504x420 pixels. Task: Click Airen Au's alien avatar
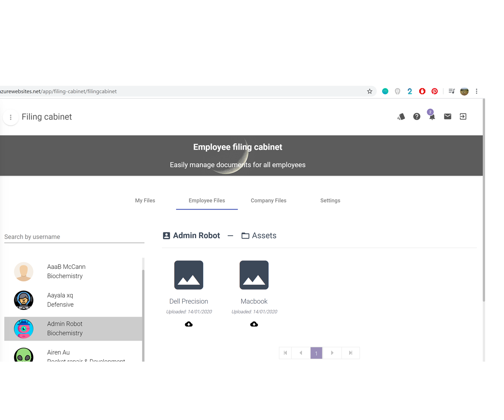[24, 355]
